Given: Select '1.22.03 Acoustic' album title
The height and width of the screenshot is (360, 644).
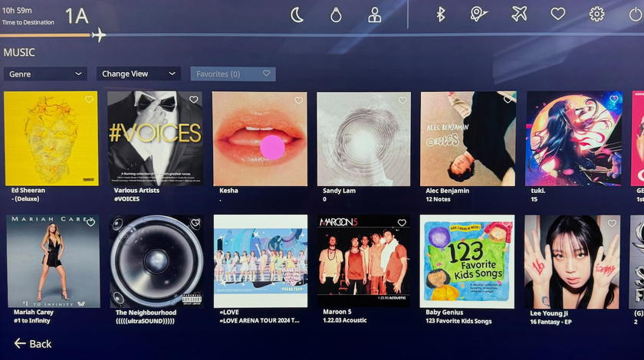Looking at the screenshot, I should (x=344, y=320).
